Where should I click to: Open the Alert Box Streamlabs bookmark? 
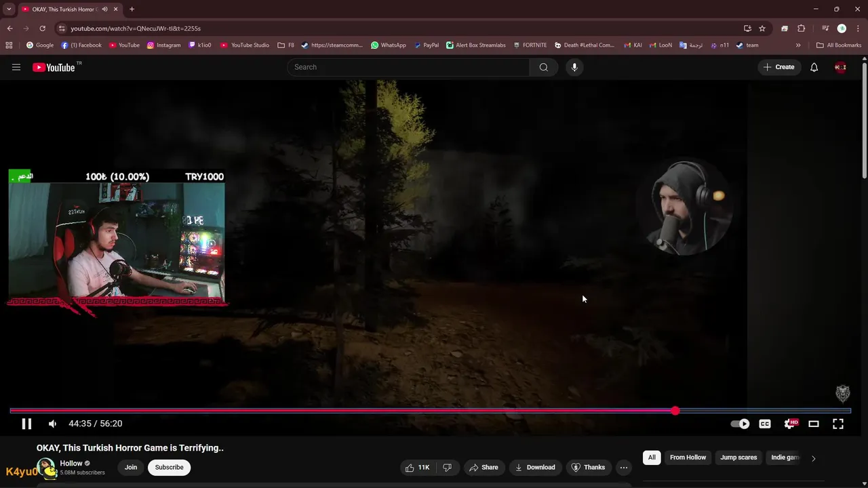coord(475,45)
